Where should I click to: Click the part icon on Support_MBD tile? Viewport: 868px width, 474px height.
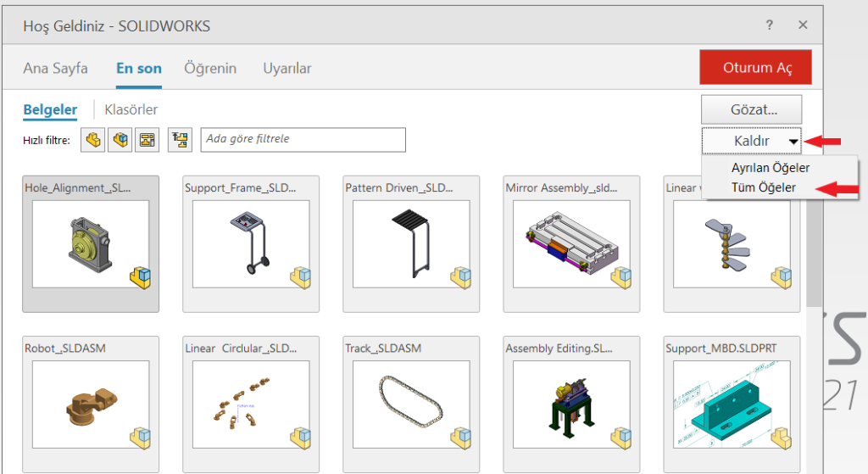[x=781, y=438]
